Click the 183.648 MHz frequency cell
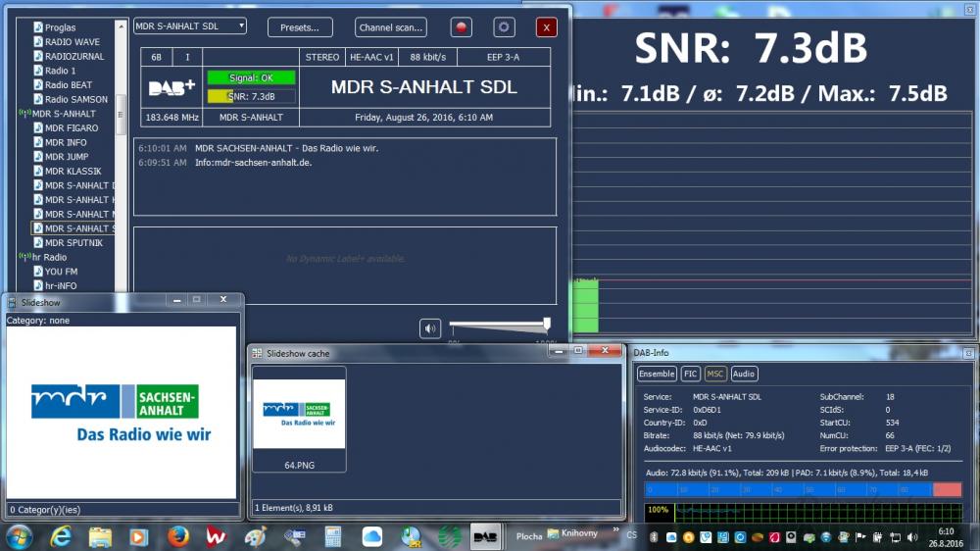 point(171,117)
